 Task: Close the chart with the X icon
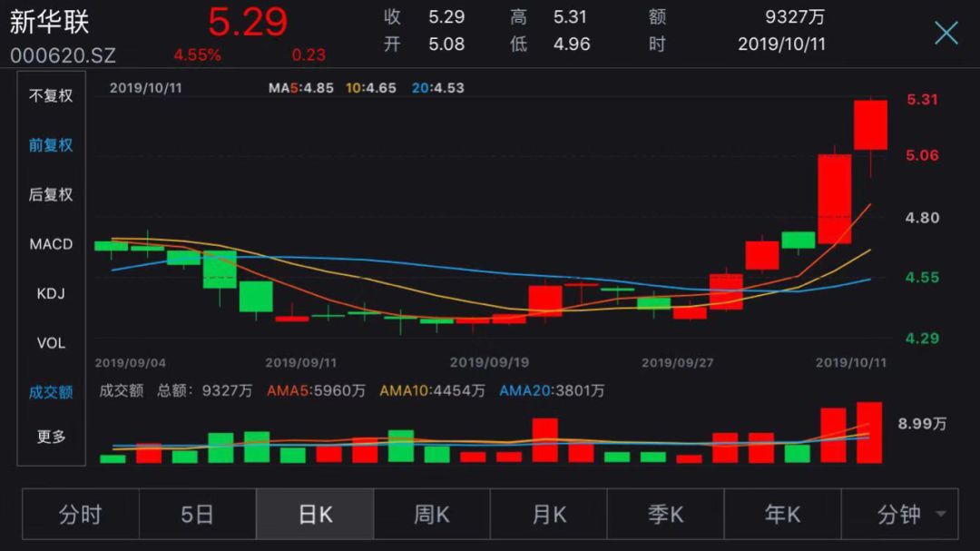pos(946,33)
